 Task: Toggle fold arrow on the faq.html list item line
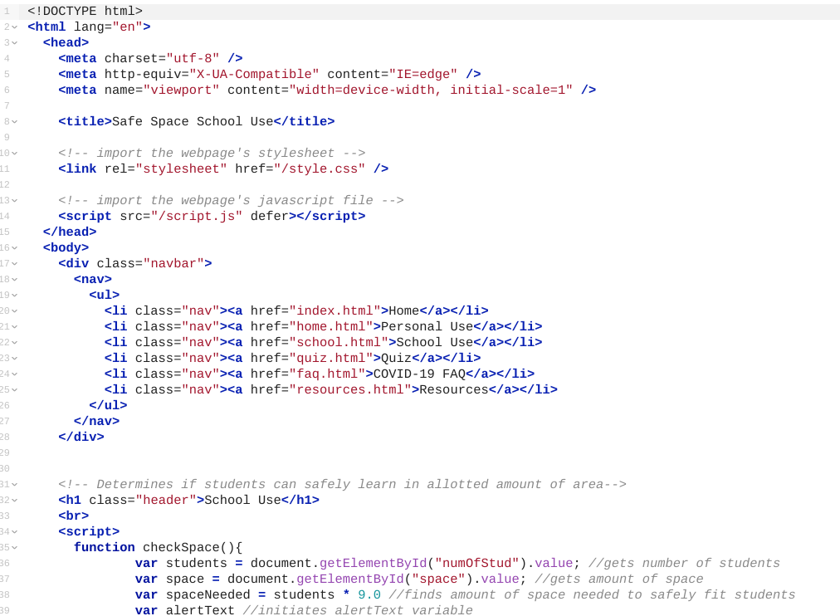tap(14, 374)
